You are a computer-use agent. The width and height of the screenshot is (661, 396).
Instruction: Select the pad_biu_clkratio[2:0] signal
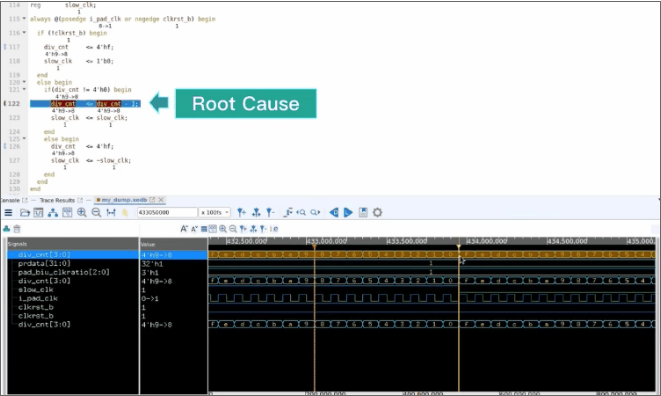(64, 272)
